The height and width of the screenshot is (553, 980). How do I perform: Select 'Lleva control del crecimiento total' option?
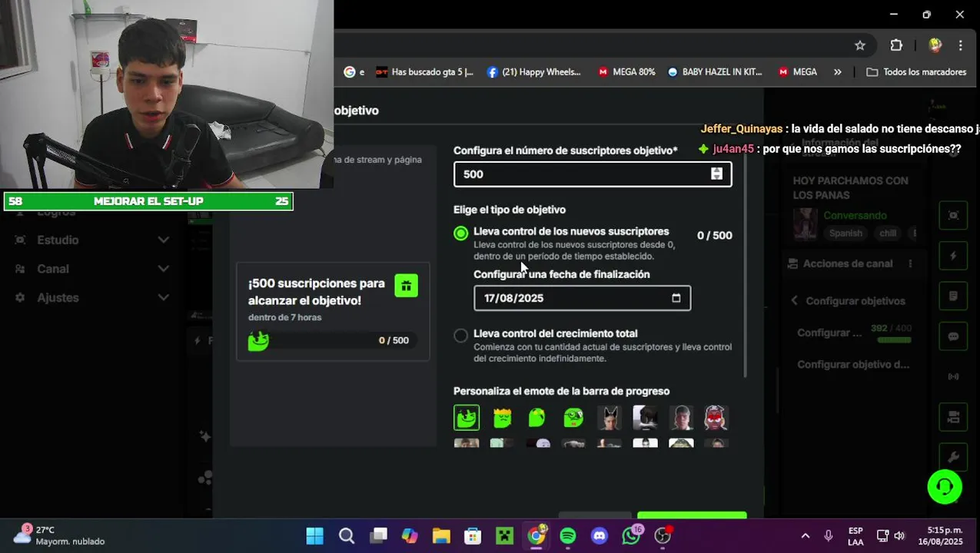[460, 336]
